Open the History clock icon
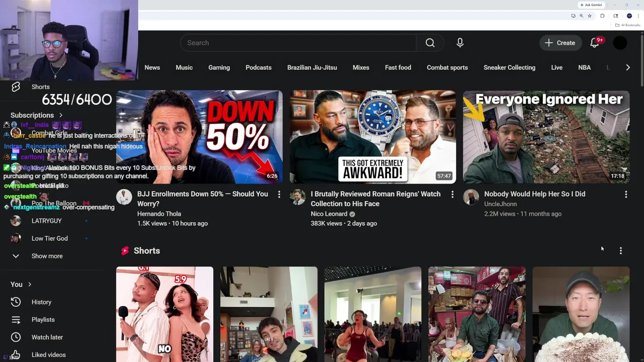Viewport: 644px width, 362px height. click(16, 302)
